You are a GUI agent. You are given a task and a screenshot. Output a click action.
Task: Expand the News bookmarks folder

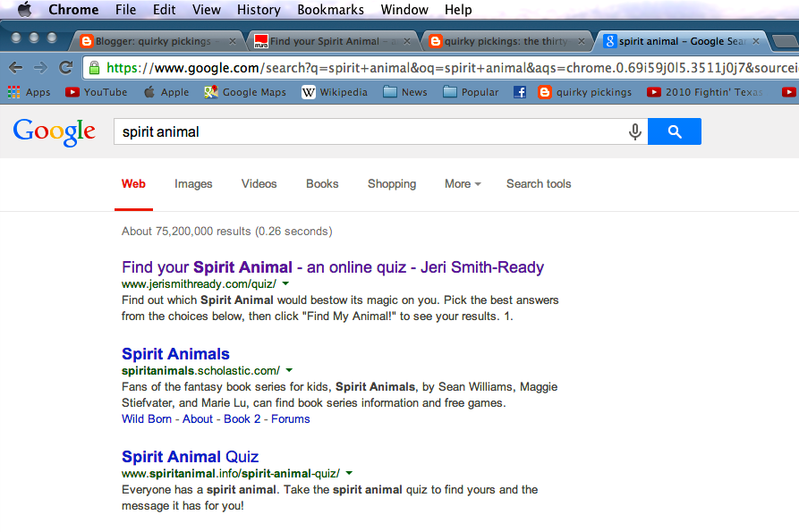point(405,92)
